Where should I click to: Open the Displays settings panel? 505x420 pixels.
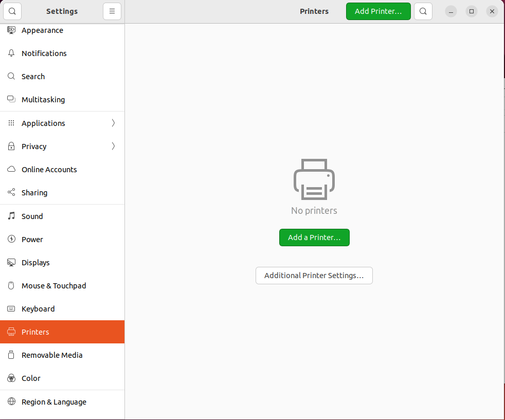pyautogui.click(x=35, y=263)
